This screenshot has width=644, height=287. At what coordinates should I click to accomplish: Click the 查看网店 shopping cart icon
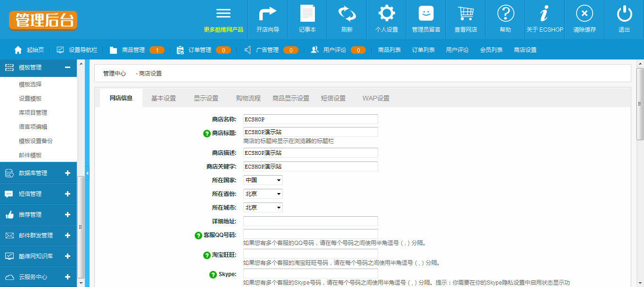[466, 14]
